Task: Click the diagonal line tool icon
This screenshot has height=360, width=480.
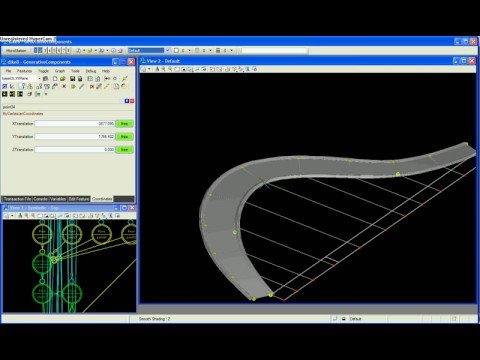Action: [81, 86]
